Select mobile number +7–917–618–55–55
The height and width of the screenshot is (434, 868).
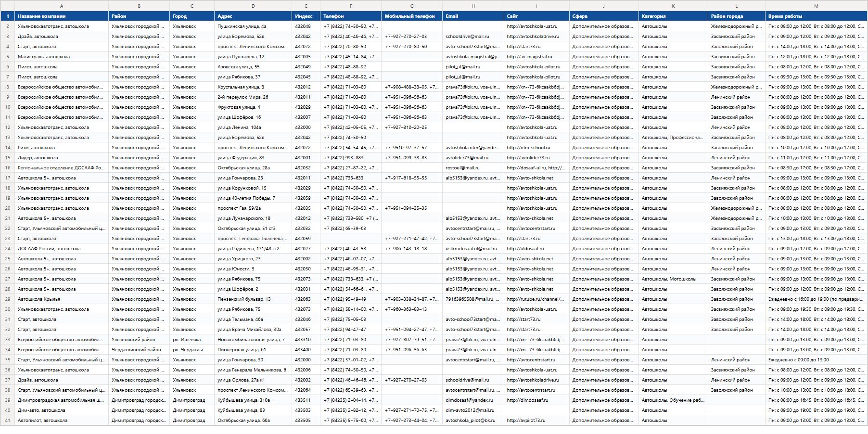(412, 178)
